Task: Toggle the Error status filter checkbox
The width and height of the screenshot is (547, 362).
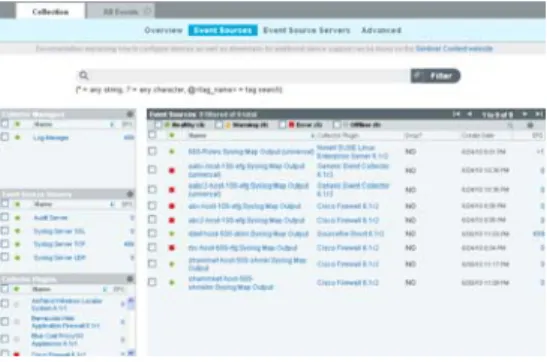Action: (x=282, y=125)
